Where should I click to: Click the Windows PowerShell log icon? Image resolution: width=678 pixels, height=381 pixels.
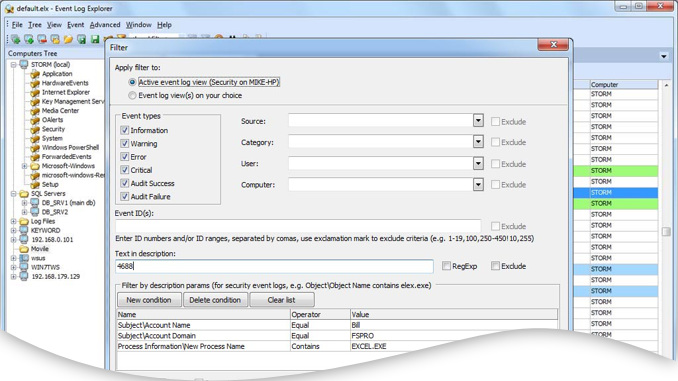35,147
